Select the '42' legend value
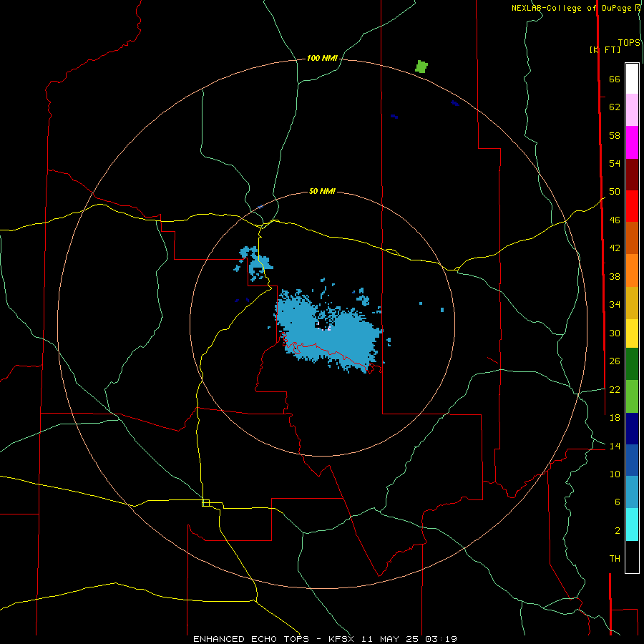Viewport: 644px width, 644px height. 615,248
